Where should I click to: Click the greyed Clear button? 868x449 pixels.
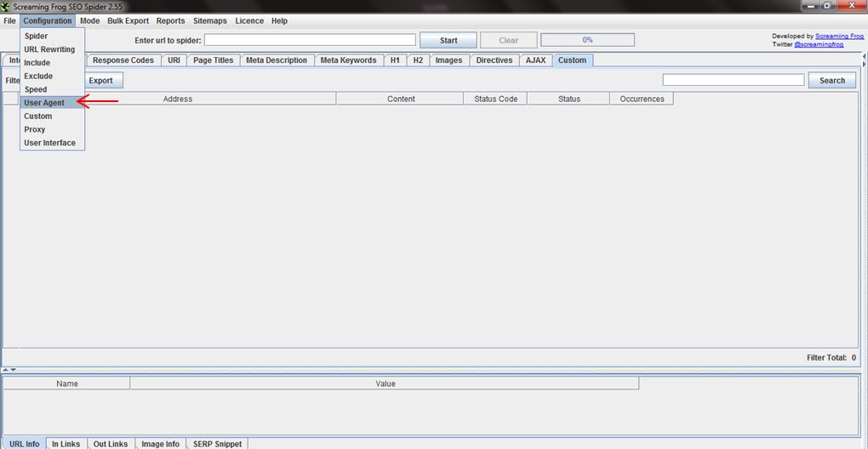pos(509,40)
